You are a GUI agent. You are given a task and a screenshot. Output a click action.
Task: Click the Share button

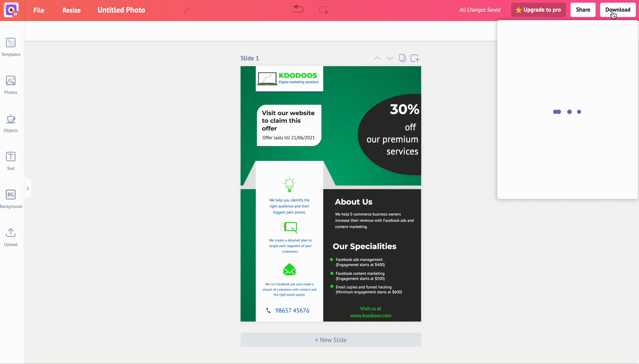click(x=583, y=10)
